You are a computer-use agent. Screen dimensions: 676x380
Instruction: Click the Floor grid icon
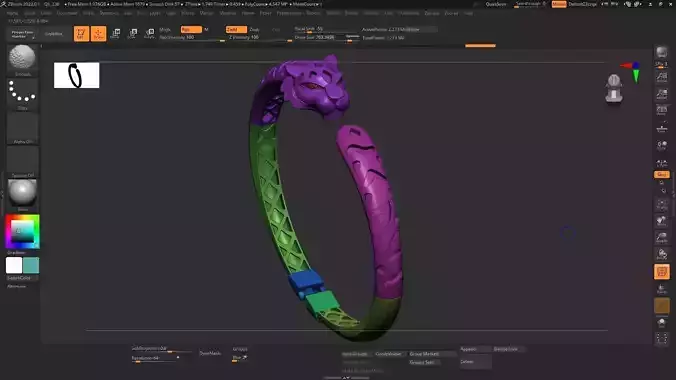click(x=661, y=128)
